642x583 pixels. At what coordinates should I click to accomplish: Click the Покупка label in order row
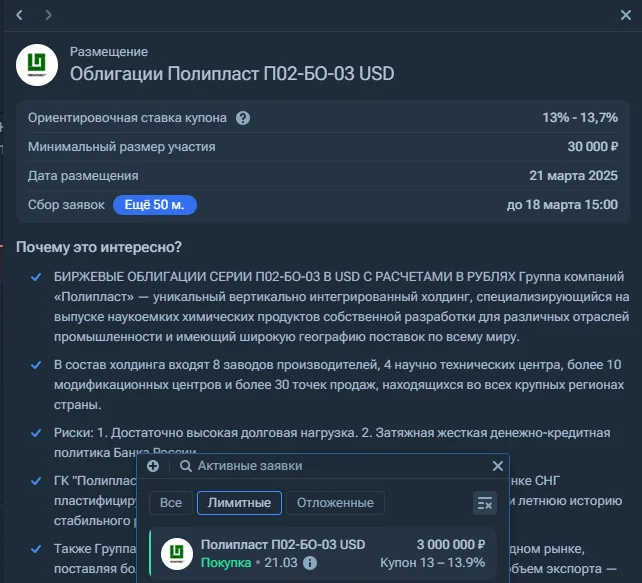pos(226,563)
